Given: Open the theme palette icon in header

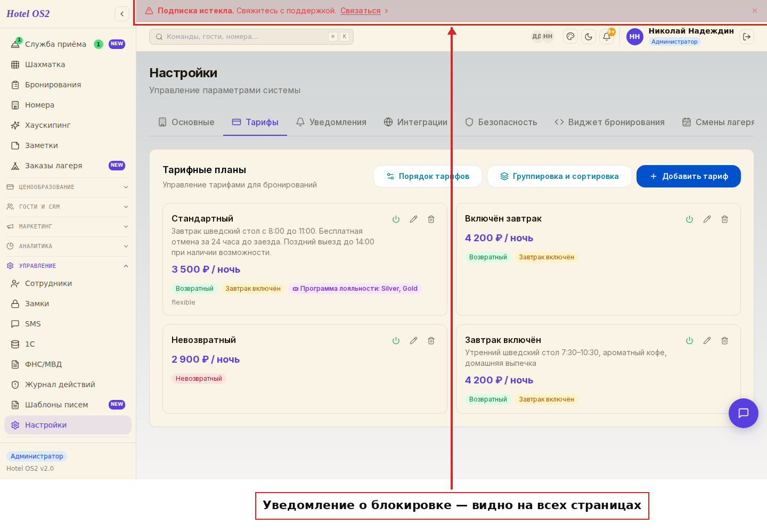Looking at the screenshot, I should [570, 37].
